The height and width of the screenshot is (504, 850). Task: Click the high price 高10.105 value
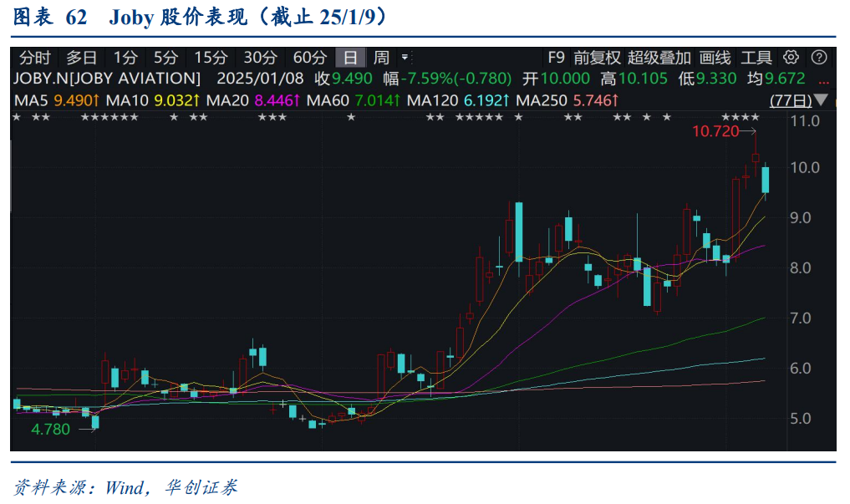pyautogui.click(x=634, y=79)
